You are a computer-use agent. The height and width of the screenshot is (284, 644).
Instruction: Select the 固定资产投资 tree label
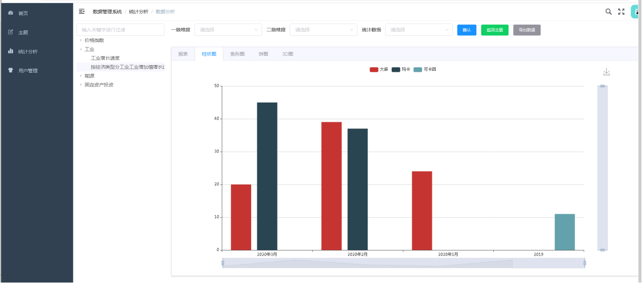coord(99,84)
